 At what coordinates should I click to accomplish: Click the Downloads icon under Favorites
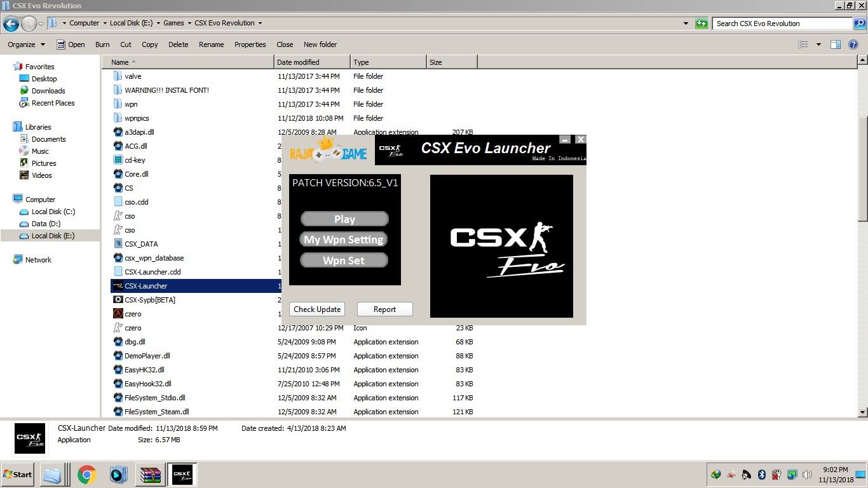point(24,91)
